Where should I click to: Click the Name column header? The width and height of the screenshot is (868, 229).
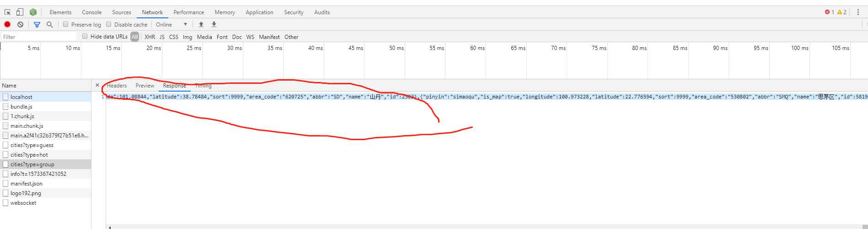[46, 85]
